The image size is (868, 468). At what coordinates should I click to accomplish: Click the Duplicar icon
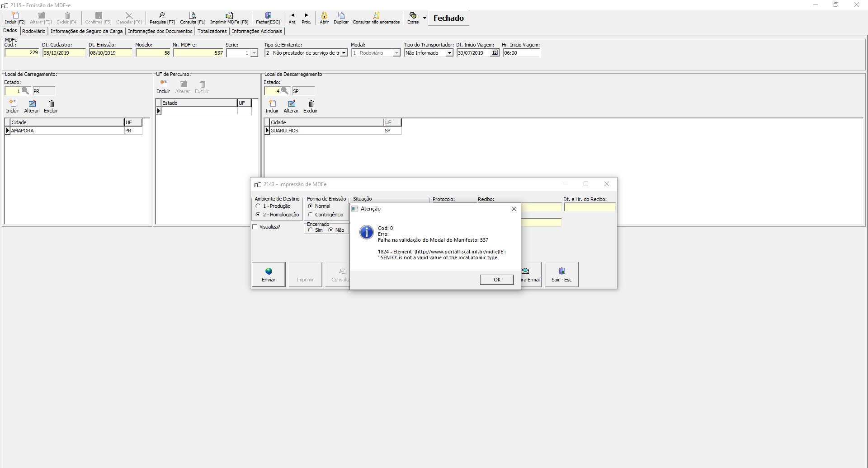click(x=341, y=18)
